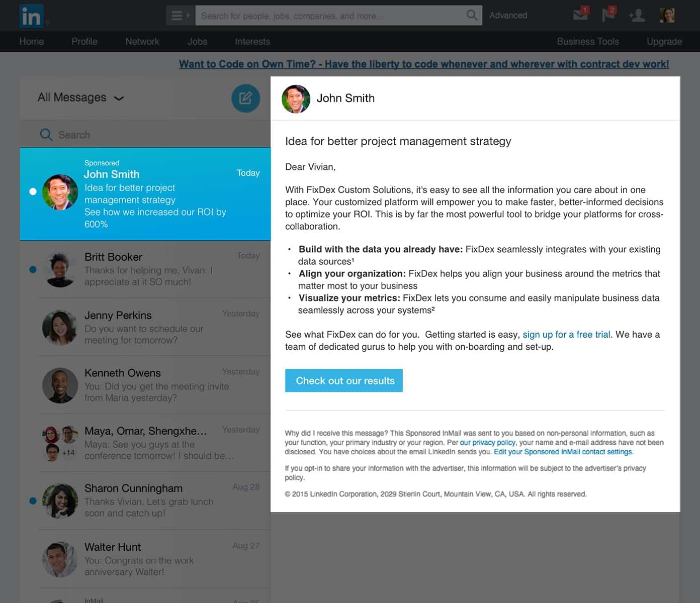700x603 pixels.
Task: Toggle unread dot on John Smith sponsored message
Action: 33,191
